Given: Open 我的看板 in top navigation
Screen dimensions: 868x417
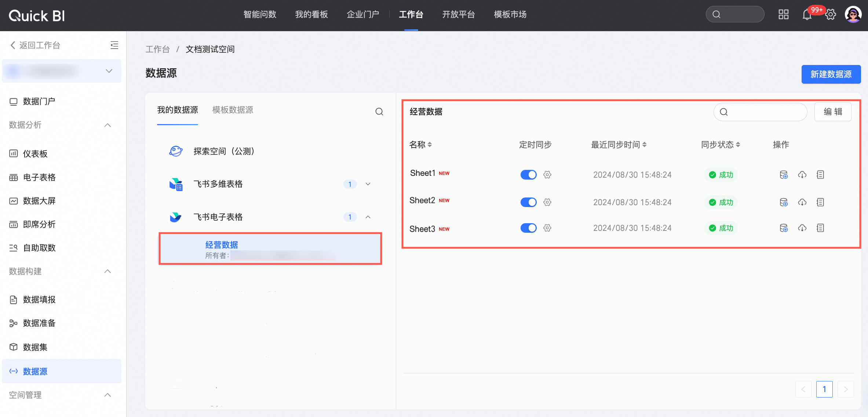Looking at the screenshot, I should pyautogui.click(x=311, y=15).
